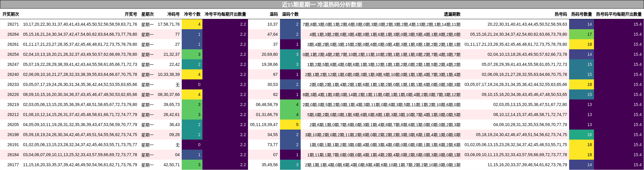Select the '温码' column header
644x170 pixels.
pos(274,14)
